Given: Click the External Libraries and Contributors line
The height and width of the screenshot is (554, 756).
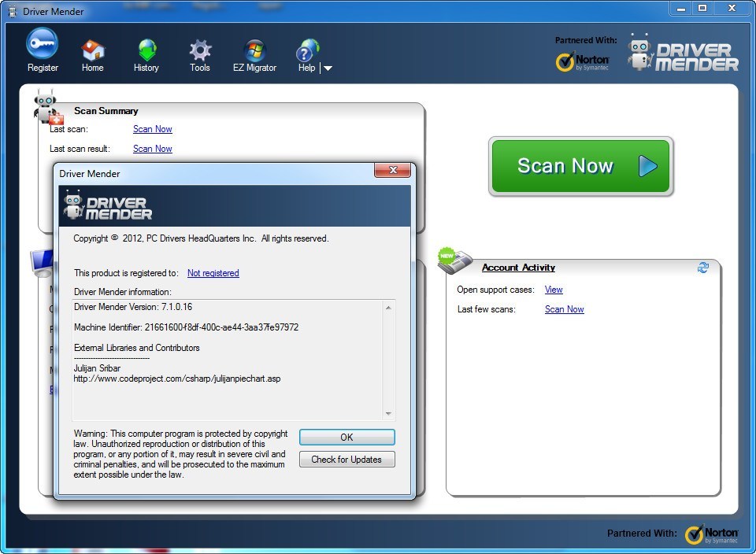Looking at the screenshot, I should tap(136, 348).
